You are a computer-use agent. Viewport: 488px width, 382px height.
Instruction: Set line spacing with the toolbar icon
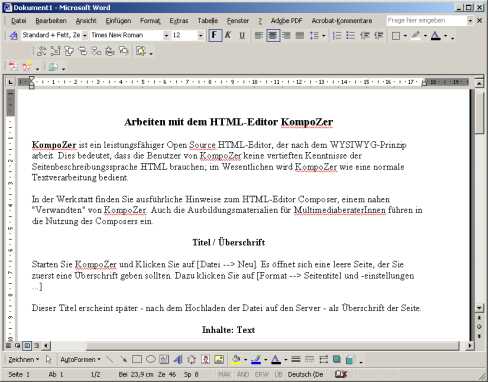[314, 35]
